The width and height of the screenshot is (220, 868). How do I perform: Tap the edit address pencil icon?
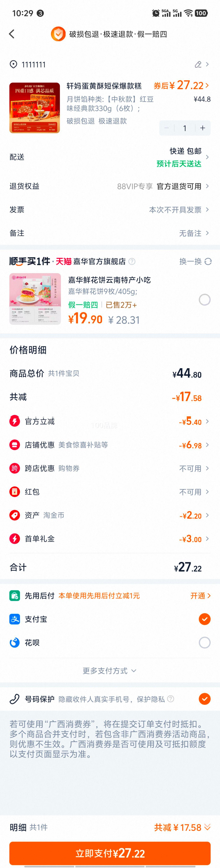tap(198, 64)
